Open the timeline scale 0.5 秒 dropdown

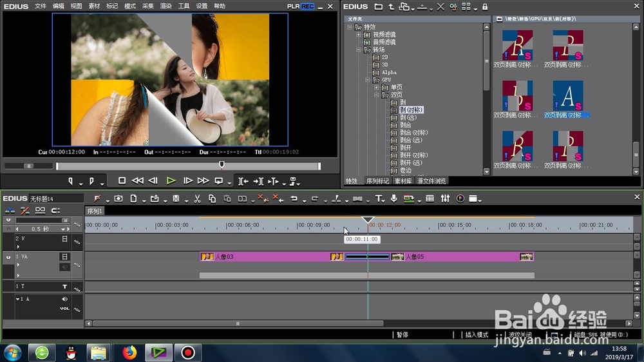click(x=63, y=229)
